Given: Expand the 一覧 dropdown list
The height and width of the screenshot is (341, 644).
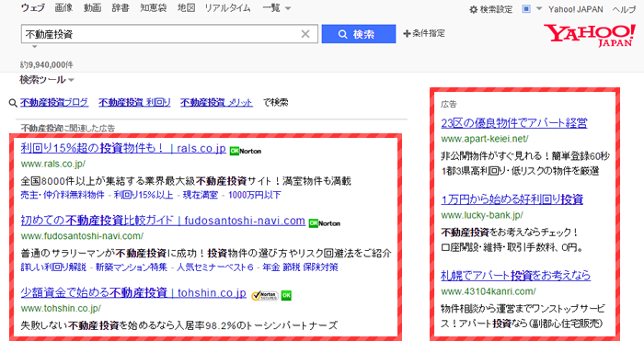Looking at the screenshot, I should [x=276, y=7].
